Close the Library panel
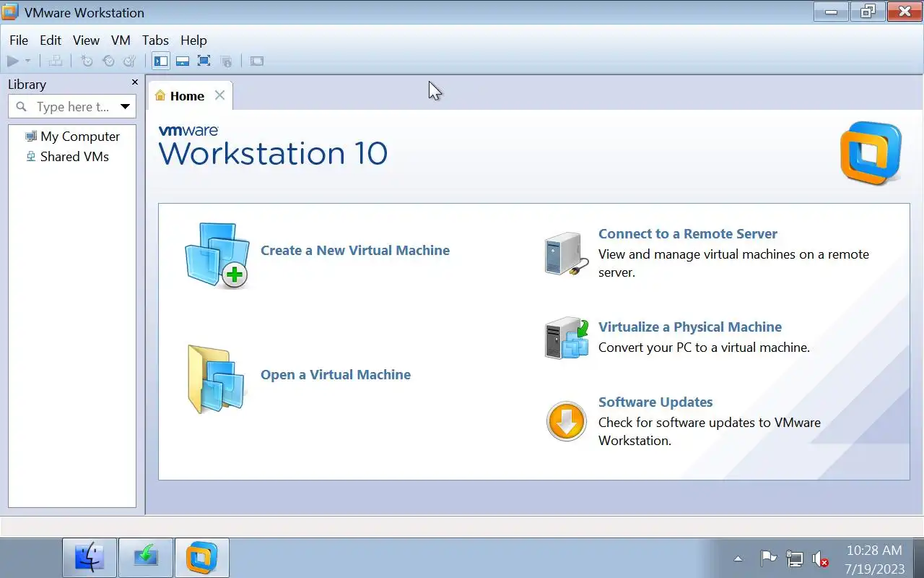Image resolution: width=924 pixels, height=578 pixels. [x=134, y=83]
